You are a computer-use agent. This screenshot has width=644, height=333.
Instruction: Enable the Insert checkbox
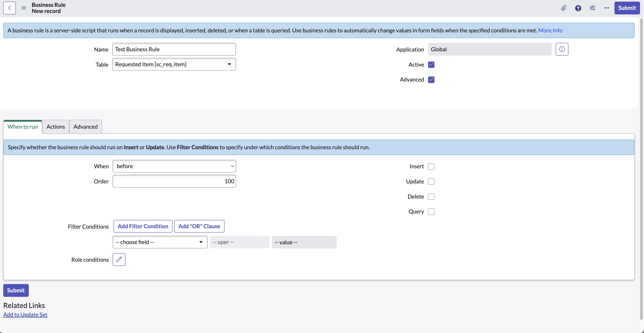(x=431, y=166)
